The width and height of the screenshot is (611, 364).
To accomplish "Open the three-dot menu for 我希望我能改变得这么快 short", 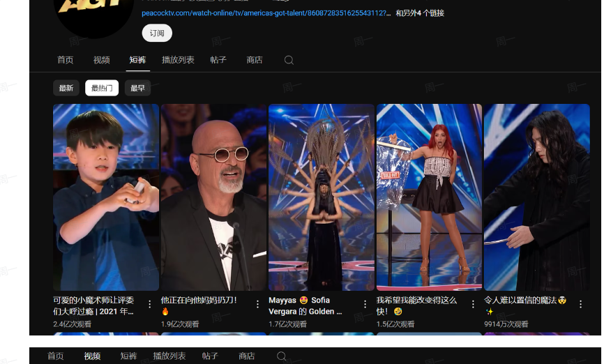I will pos(473,304).
